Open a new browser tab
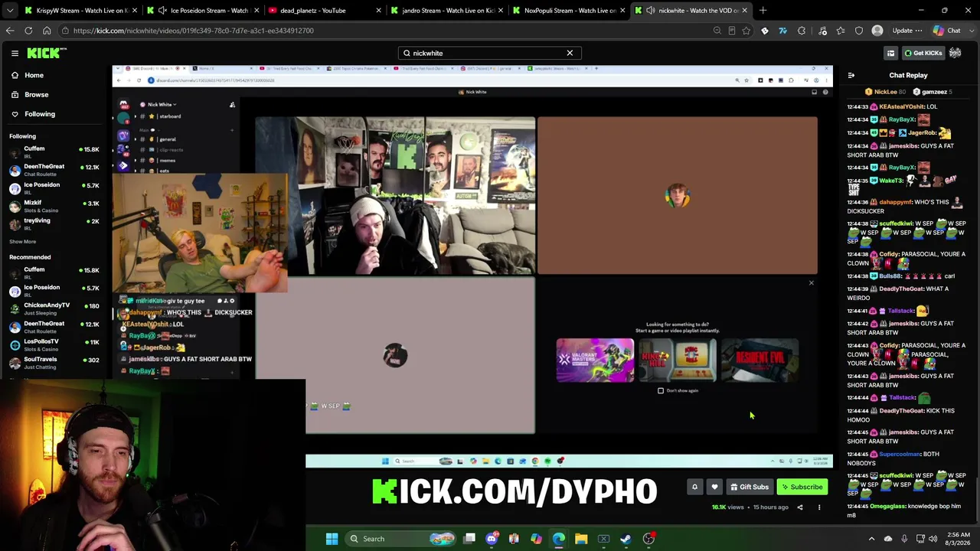This screenshot has width=980, height=551. [x=763, y=11]
